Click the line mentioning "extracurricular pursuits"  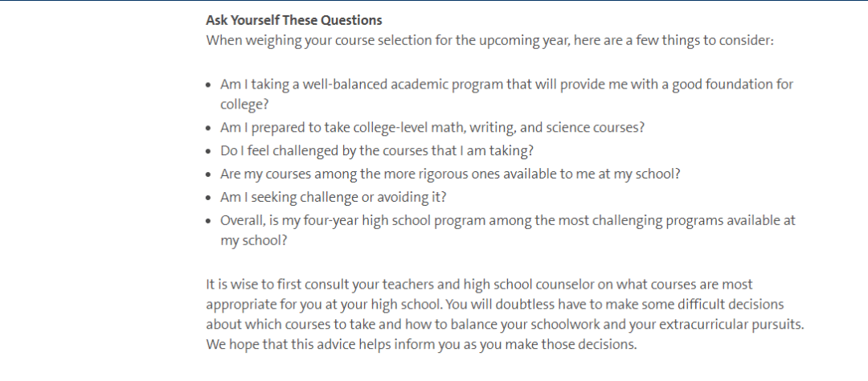coord(505,325)
